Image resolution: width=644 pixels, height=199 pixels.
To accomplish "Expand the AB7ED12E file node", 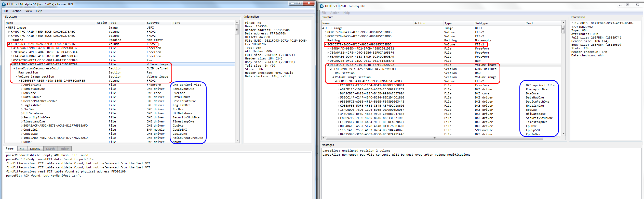I will point(338,89).
